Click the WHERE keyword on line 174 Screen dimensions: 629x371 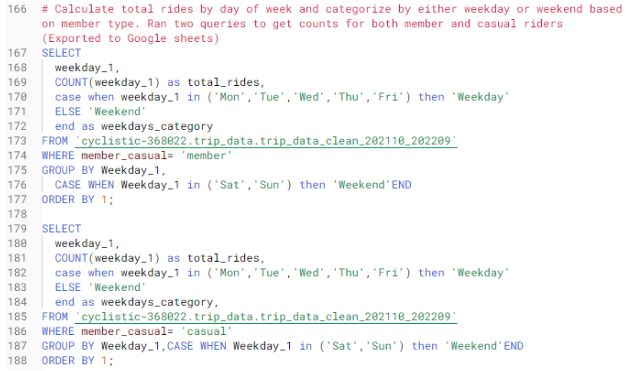point(58,156)
